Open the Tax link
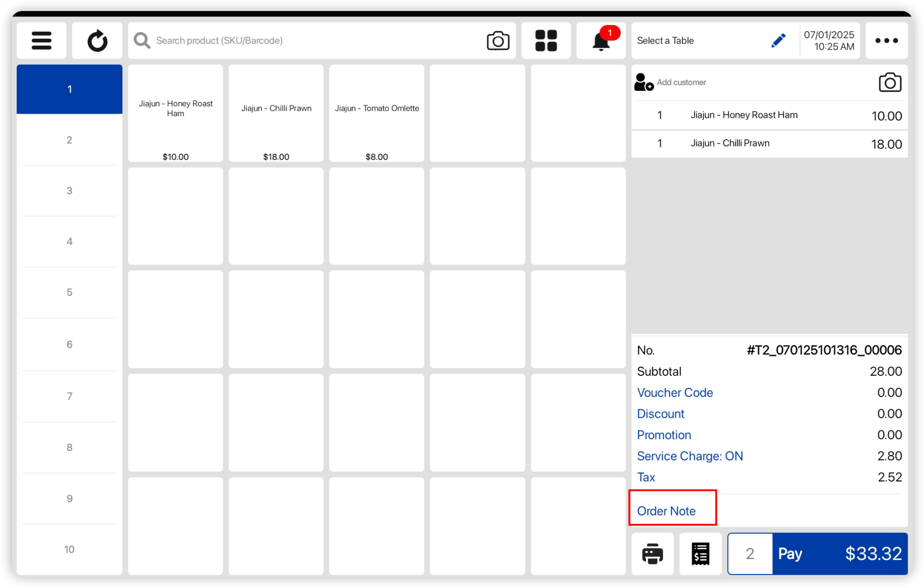Screen dimensions: 924x588 [x=646, y=477]
